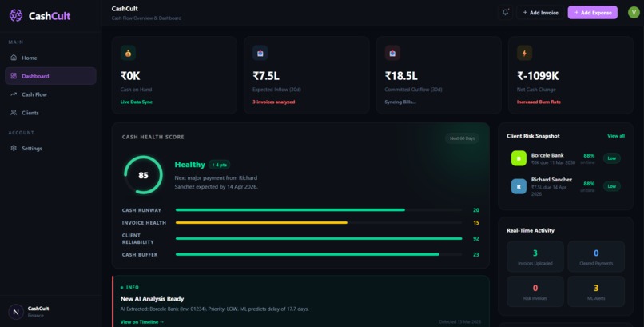
Task: Open Settings under Account
Action: pyautogui.click(x=50, y=148)
